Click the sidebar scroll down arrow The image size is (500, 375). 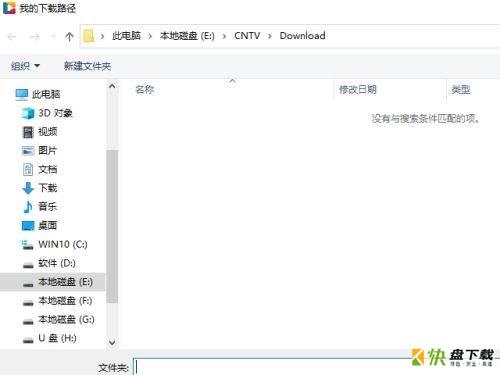112,342
